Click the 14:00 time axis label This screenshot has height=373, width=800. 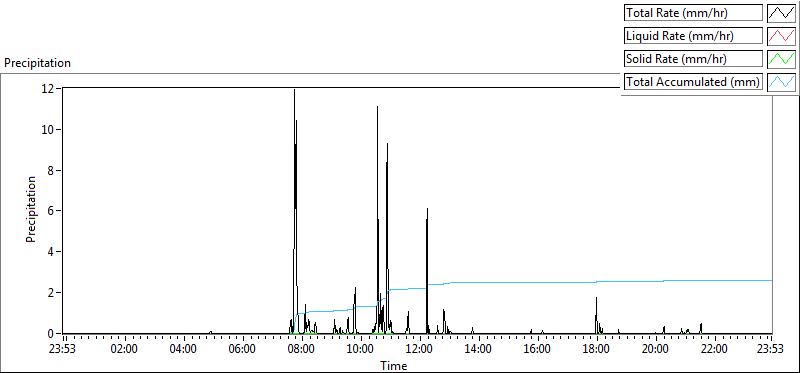[478, 350]
